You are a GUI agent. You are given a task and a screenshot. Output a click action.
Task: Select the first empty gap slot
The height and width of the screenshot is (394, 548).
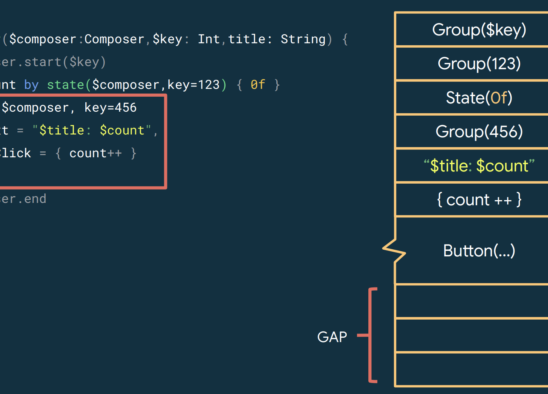(471, 301)
